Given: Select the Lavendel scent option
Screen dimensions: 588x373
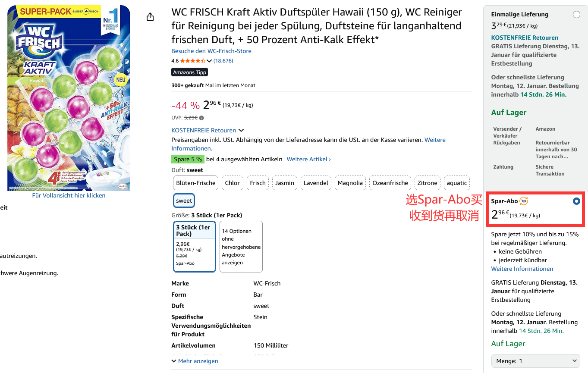Looking at the screenshot, I should click(316, 183).
